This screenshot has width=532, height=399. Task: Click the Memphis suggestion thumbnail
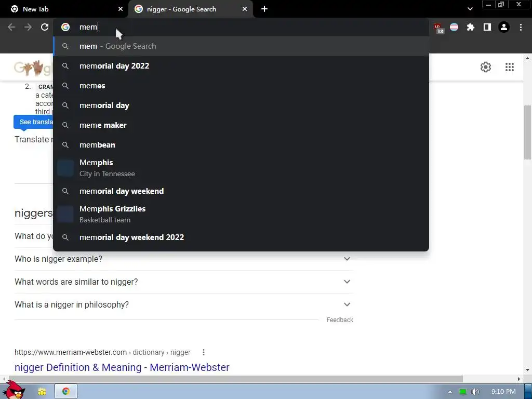(x=65, y=168)
